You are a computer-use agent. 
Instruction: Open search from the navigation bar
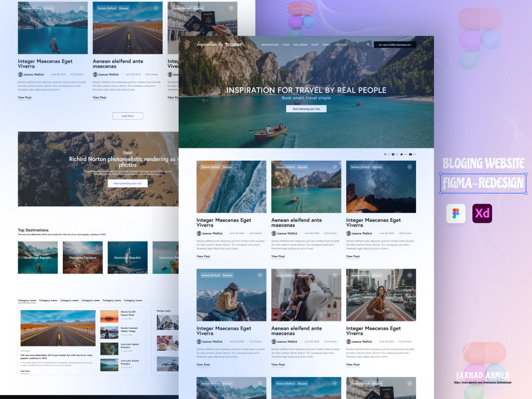point(369,45)
